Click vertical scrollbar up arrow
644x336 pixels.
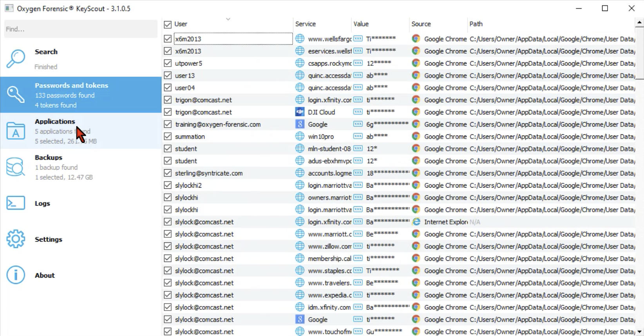pos(639,22)
